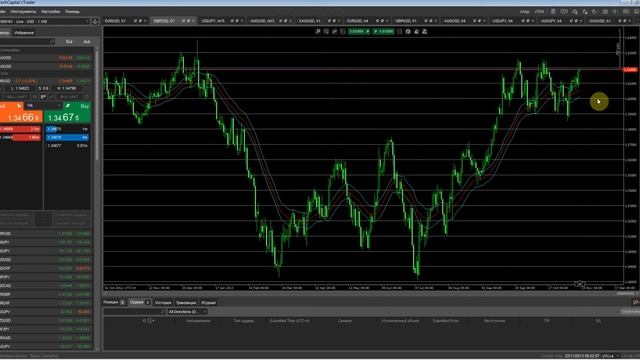Open the All Directions filter dropdown

(x=187, y=312)
